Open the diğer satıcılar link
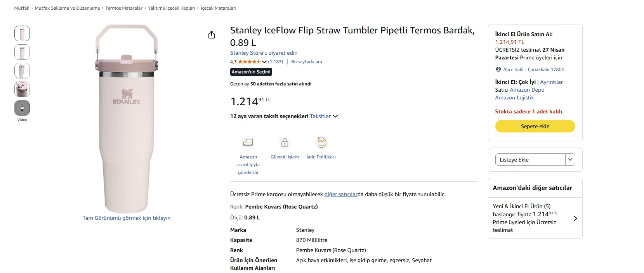Image resolution: width=644 pixels, height=273 pixels. [341, 194]
